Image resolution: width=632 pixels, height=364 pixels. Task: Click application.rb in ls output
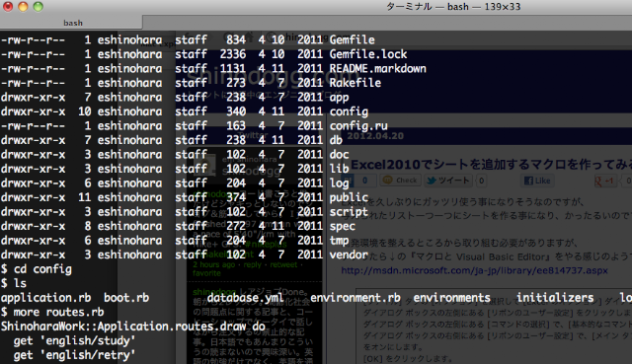[x=45, y=298]
